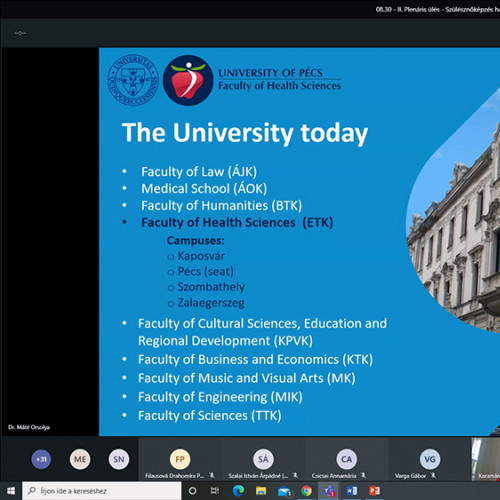Click 'Faculty of Music and Visual Arts (MK)'
Viewport: 500px width, 500px height.
pos(247,378)
